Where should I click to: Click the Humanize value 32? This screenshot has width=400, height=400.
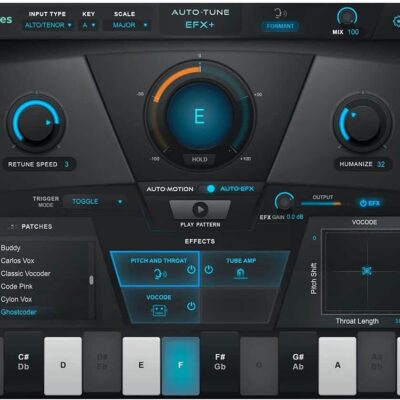coord(381,164)
